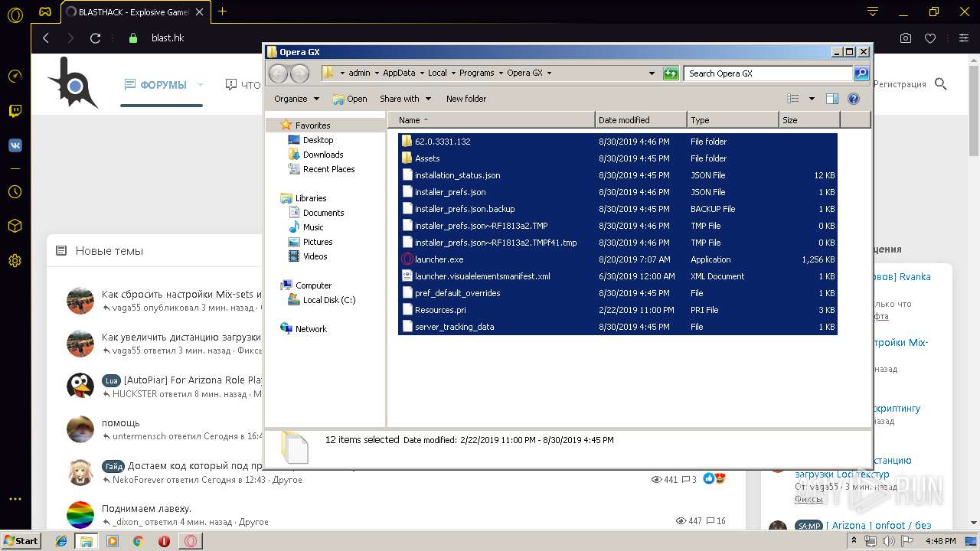
Task: Sort by the Name column header
Action: click(492, 120)
